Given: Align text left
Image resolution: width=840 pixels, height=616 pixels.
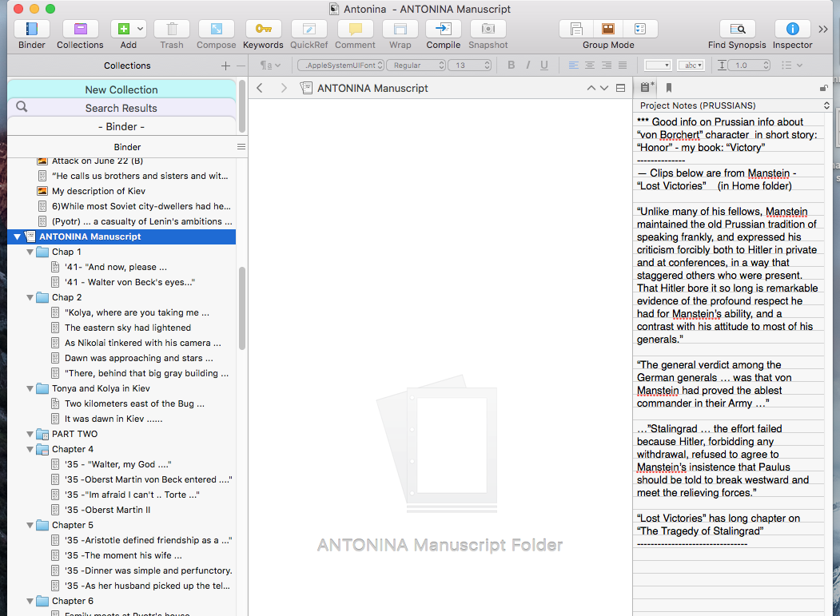Looking at the screenshot, I should (573, 66).
